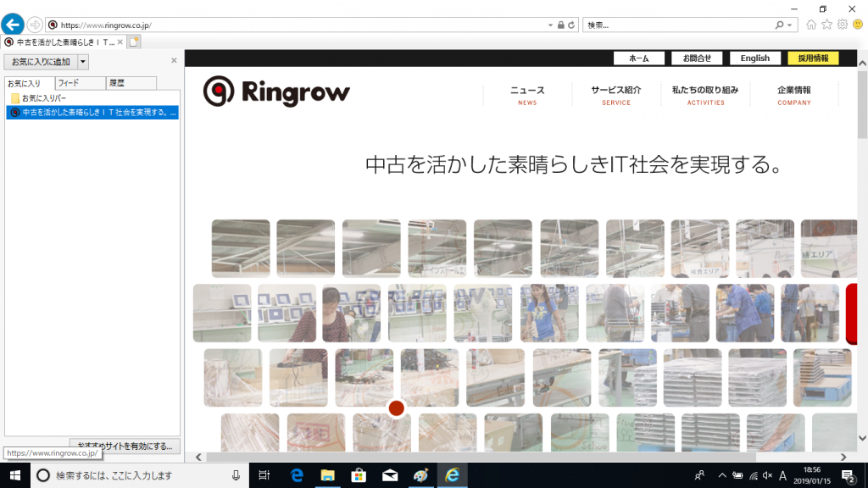Click the back navigation arrow in the browser
Viewport: 868px width, 488px height.
(11, 24)
